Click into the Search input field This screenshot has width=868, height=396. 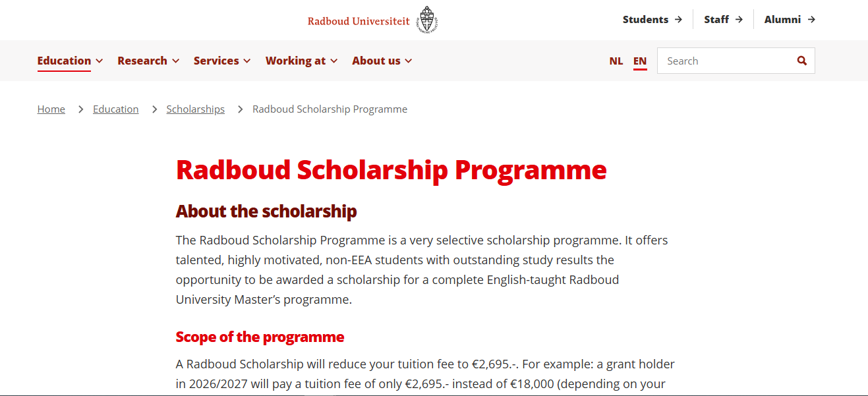click(725, 61)
